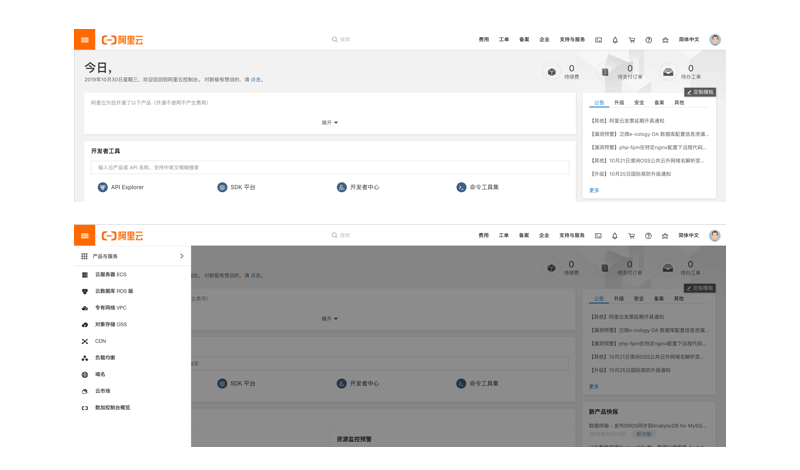Open 阿里云发票延期开具通知 notice in top screenshot
Viewport: 800px width, 470px height.
(x=628, y=121)
